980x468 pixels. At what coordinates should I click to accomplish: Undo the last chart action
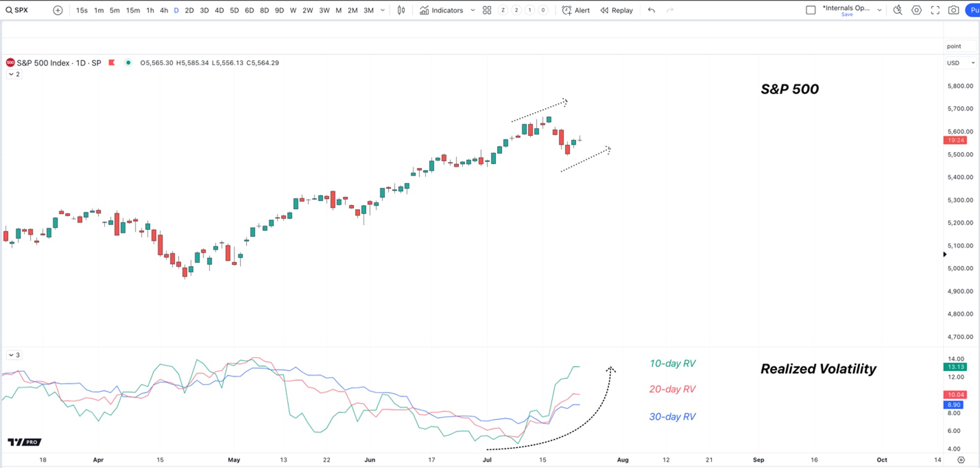[x=651, y=10]
